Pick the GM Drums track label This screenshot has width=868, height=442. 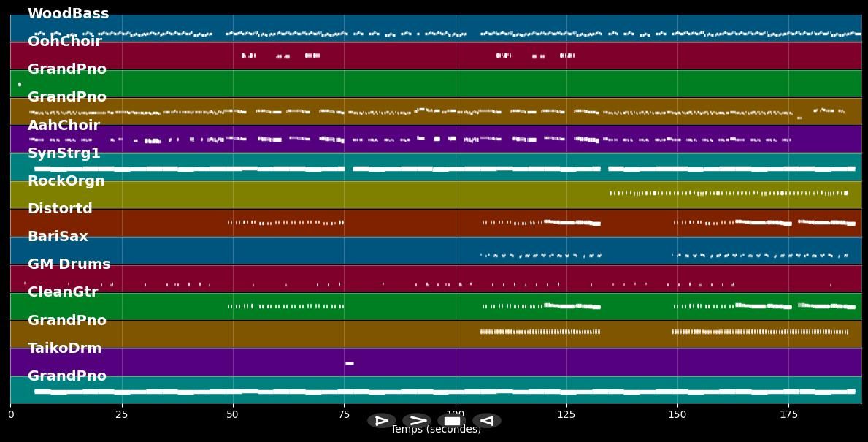pos(69,264)
